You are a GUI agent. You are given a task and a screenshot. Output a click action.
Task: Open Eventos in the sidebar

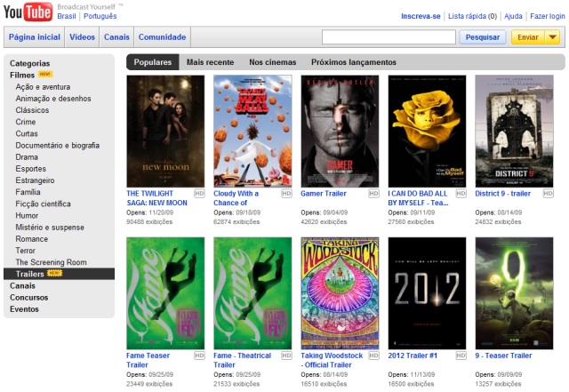24,308
